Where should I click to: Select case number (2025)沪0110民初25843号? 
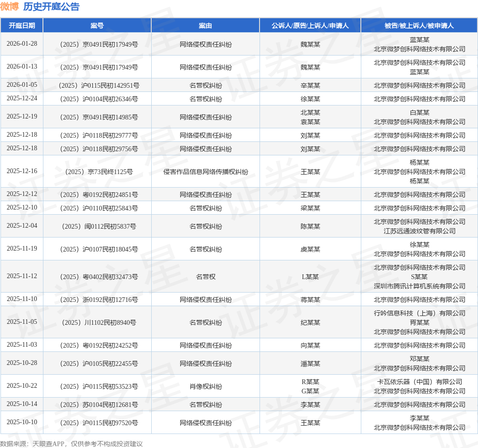[x=99, y=208]
